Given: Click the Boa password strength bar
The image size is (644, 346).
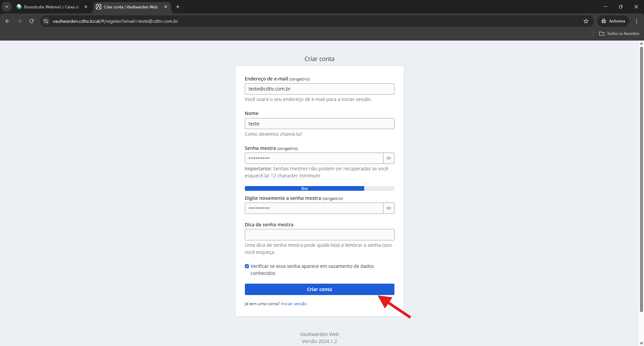Looking at the screenshot, I should click(304, 188).
